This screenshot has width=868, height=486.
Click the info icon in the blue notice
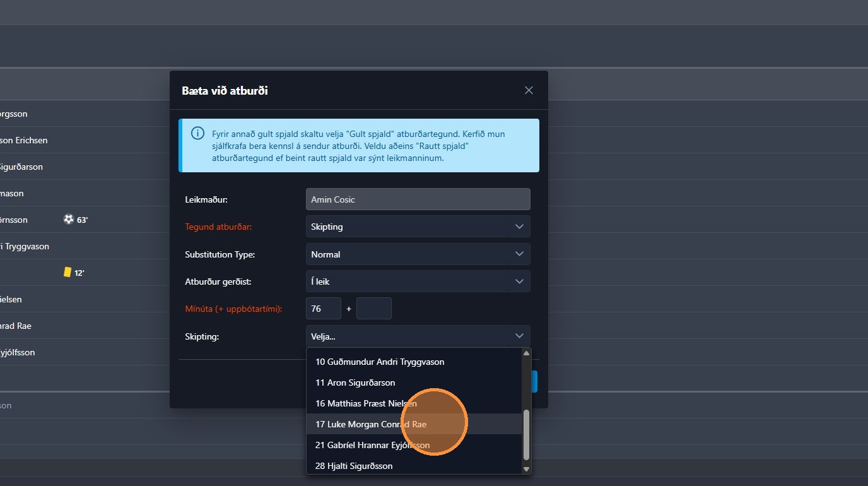198,133
